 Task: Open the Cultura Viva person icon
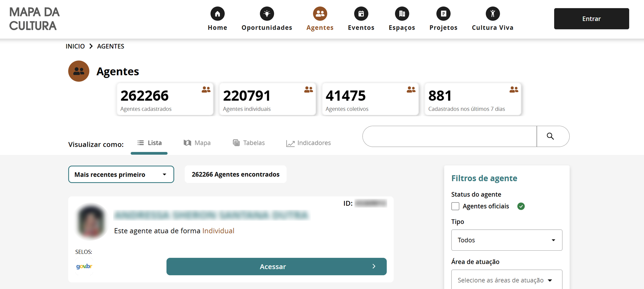pos(493,14)
